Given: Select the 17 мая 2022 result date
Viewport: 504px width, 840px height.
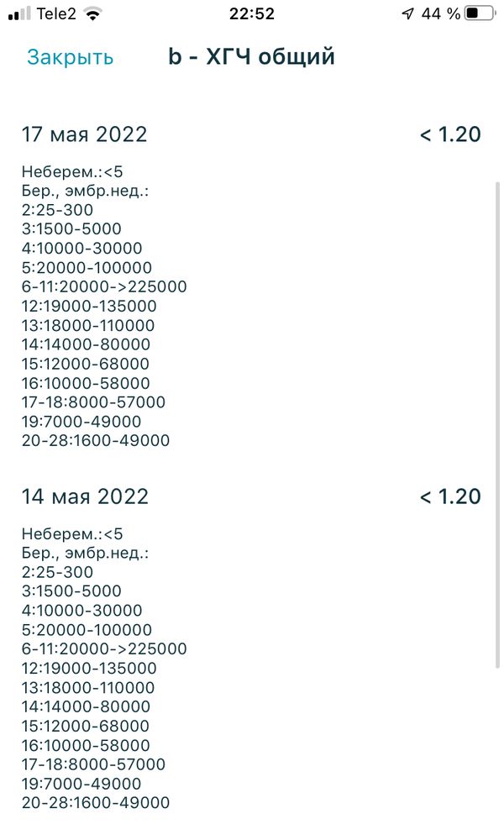Looking at the screenshot, I should [x=84, y=134].
